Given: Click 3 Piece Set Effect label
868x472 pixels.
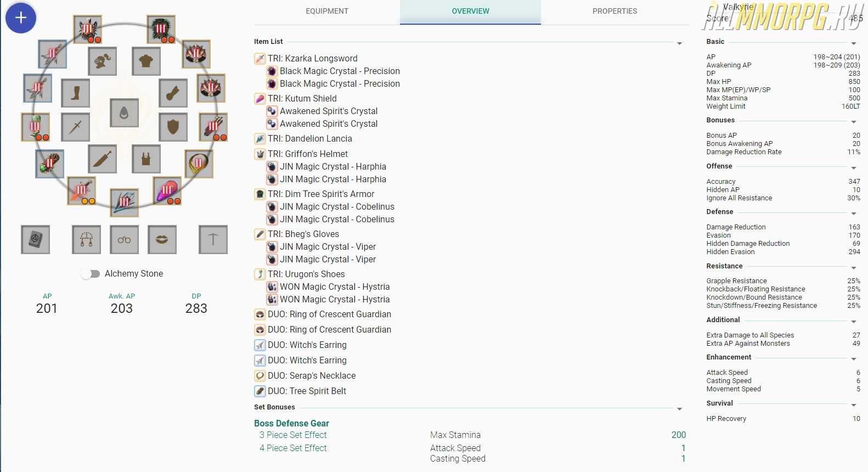Looking at the screenshot, I should tap(293, 435).
